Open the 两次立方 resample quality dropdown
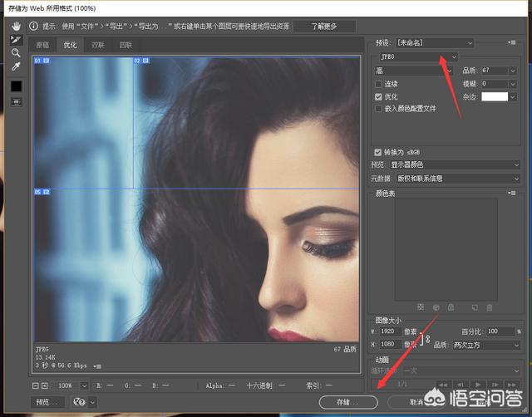Viewport: 532px width, 417px height. click(486, 345)
